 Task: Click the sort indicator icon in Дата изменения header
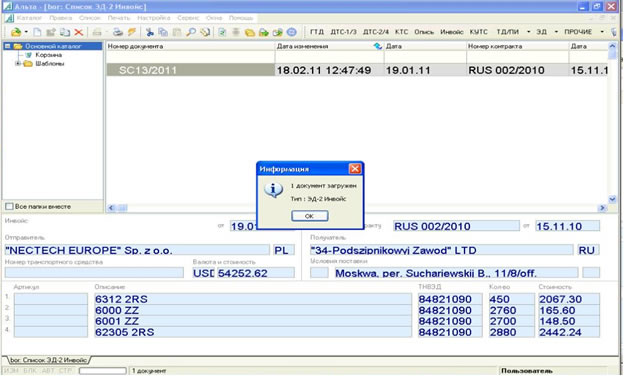click(x=377, y=47)
